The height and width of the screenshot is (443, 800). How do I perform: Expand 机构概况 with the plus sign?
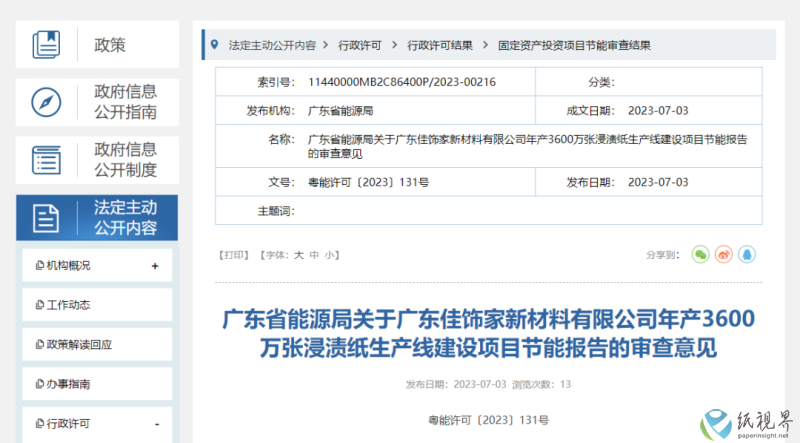tap(155, 266)
